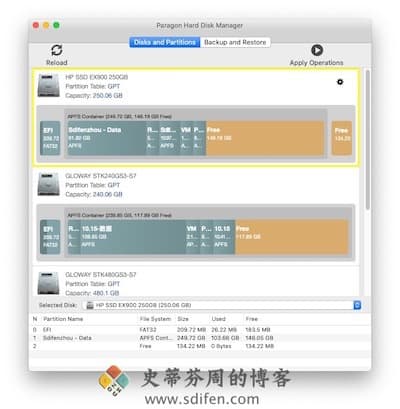Click the Used column header
The width and height of the screenshot is (400, 409).
pyautogui.click(x=219, y=319)
